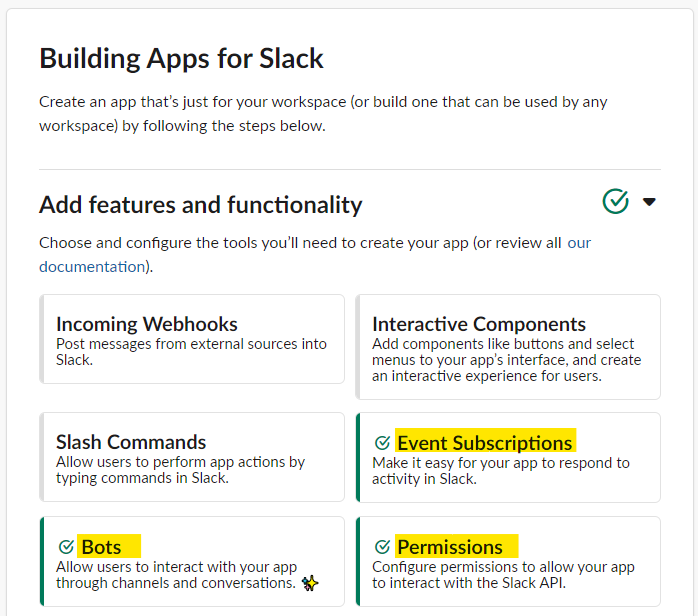Select the Slash Commands card
This screenshot has height=616, width=698.
192,457
